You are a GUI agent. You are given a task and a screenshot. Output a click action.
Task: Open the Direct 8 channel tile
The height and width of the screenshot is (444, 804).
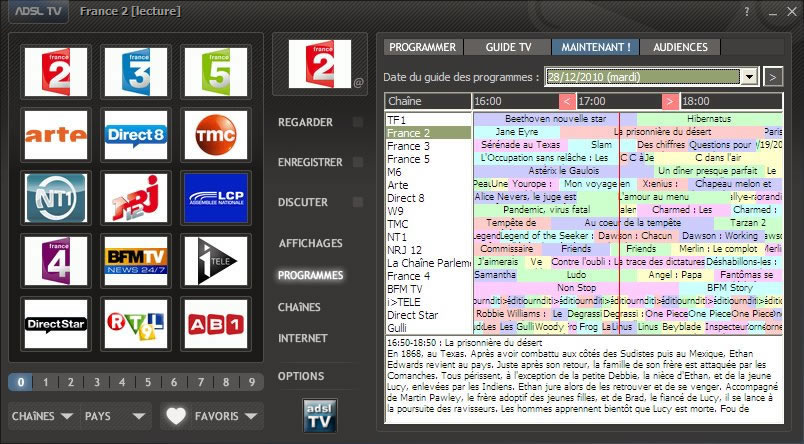pyautogui.click(x=136, y=135)
